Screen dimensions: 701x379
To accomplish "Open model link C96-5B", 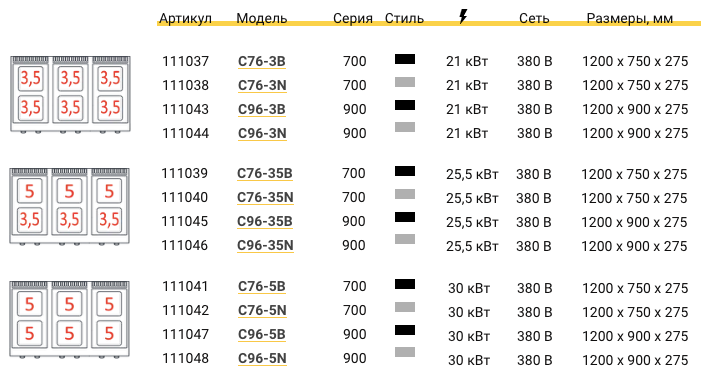I will click(x=262, y=334).
